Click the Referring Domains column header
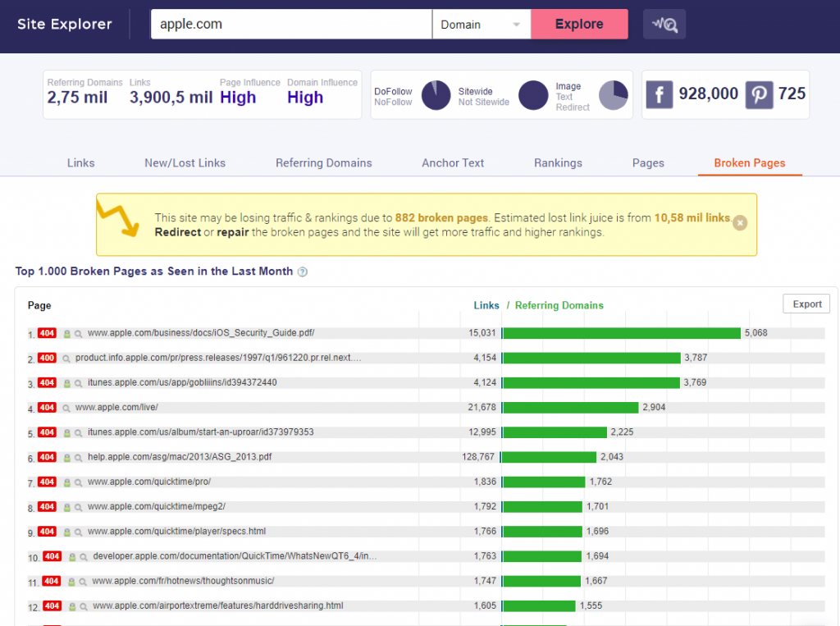 coord(559,305)
